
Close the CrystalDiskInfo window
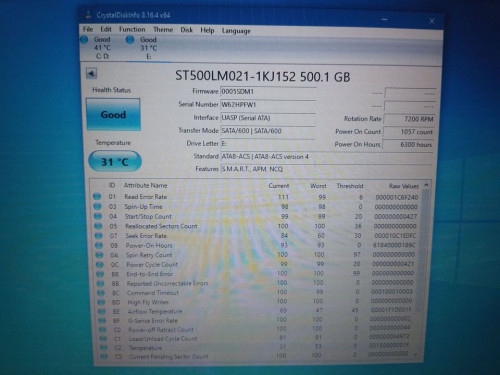click(x=432, y=21)
